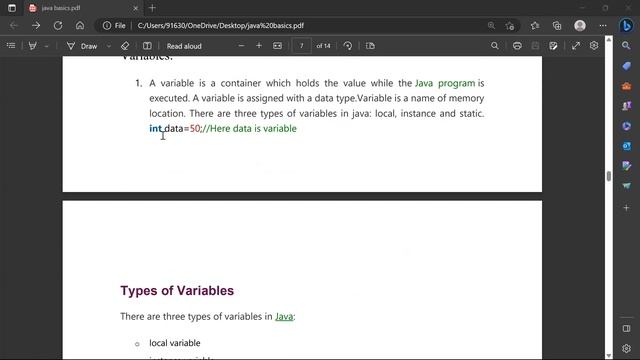Click the '//Here data is variable' comment
640x360 pixels.
click(249, 129)
